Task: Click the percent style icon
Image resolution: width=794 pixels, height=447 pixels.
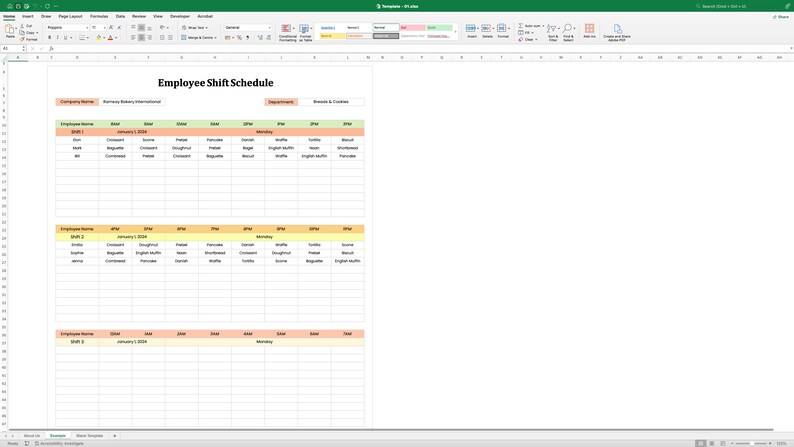Action: point(239,37)
